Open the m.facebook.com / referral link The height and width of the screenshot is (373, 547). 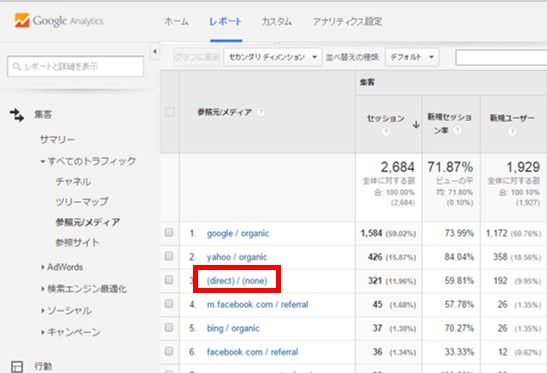pos(257,305)
